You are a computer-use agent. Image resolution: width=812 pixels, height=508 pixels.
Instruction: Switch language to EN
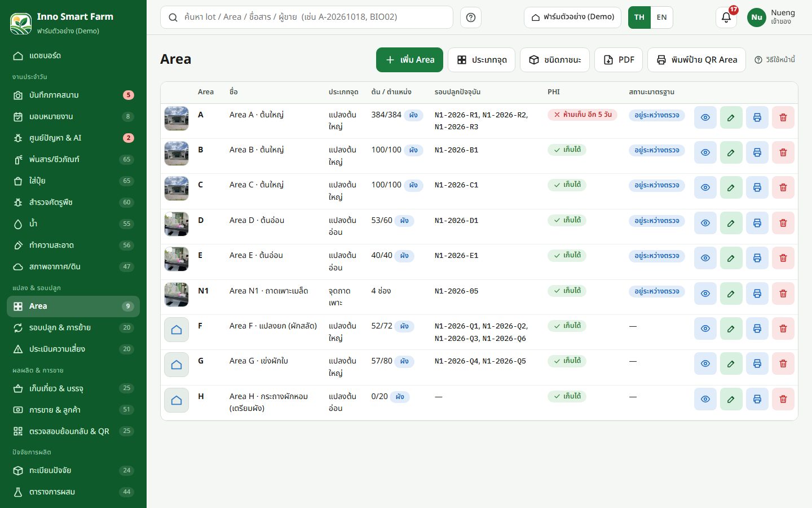coord(662,17)
